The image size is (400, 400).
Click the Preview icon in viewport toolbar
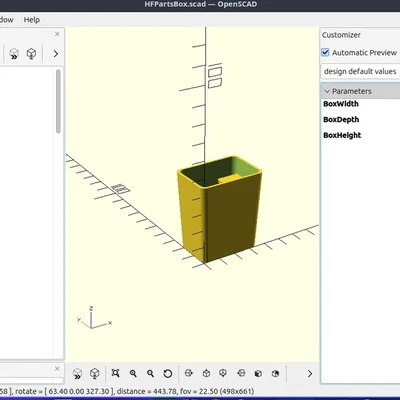coord(77,373)
